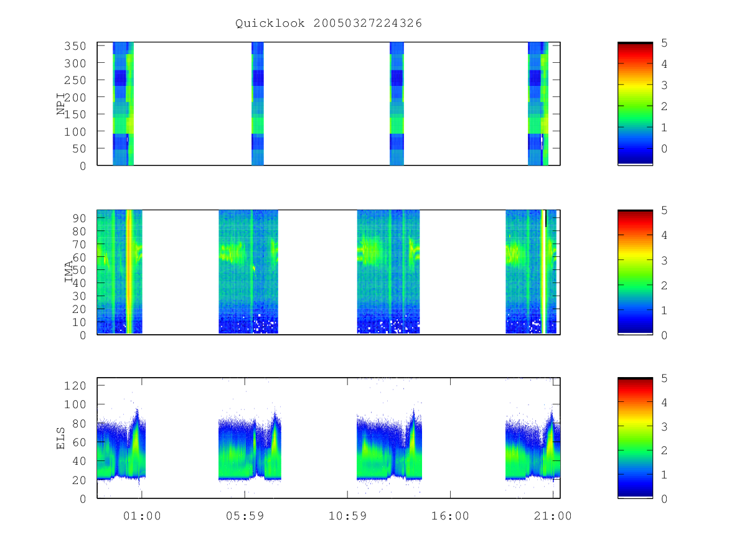The image size is (747, 560).
Task: Click the last ELS data block near 21:00
Action: point(533,447)
